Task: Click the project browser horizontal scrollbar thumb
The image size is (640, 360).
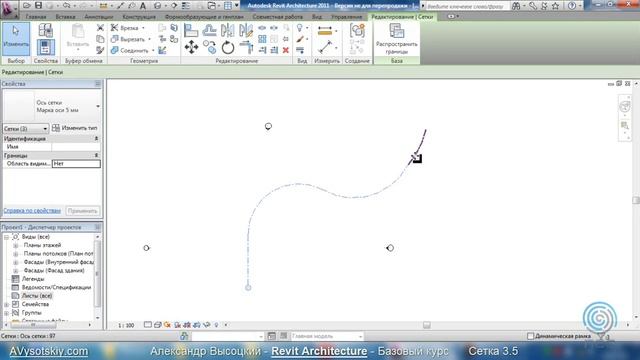Action: pyautogui.click(x=33, y=325)
